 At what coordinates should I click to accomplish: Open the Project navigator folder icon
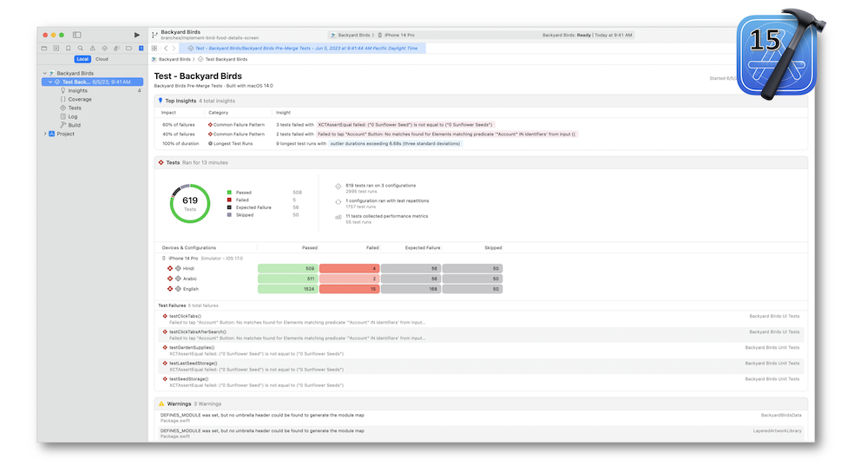(x=44, y=49)
